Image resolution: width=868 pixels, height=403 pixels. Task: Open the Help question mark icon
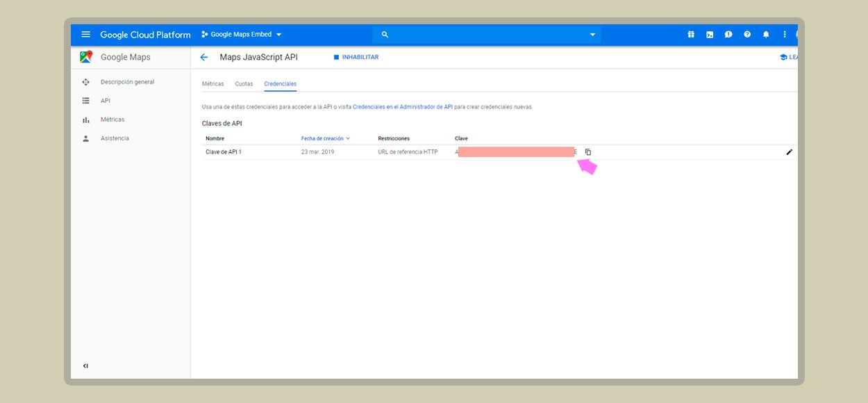tap(747, 35)
